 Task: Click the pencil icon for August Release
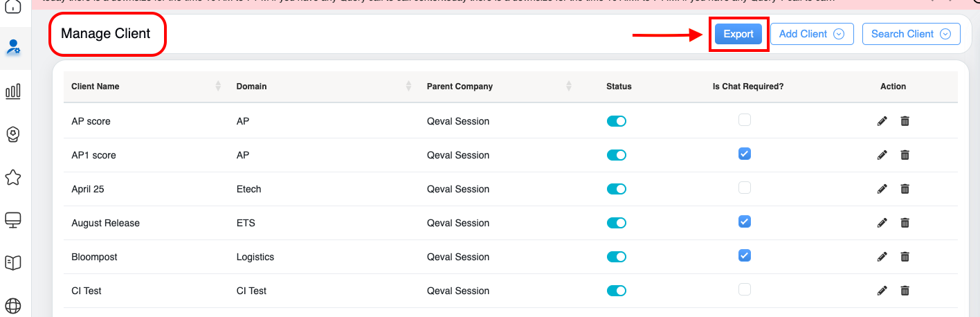click(882, 223)
